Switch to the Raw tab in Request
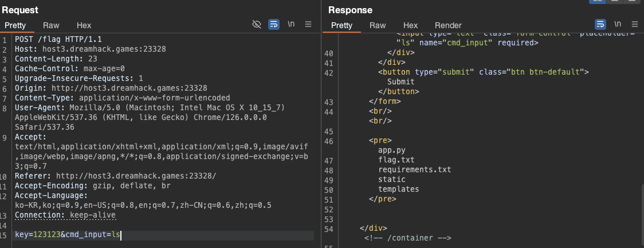This screenshot has height=248, width=644. 51,25
